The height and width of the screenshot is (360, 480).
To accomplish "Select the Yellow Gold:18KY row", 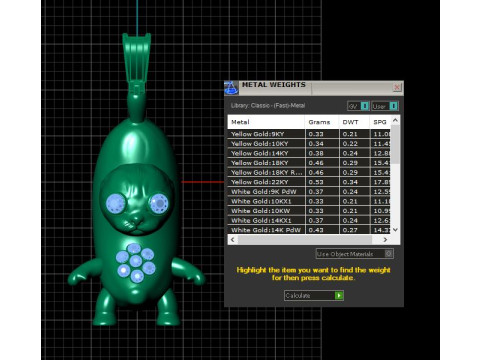I will 309,163.
